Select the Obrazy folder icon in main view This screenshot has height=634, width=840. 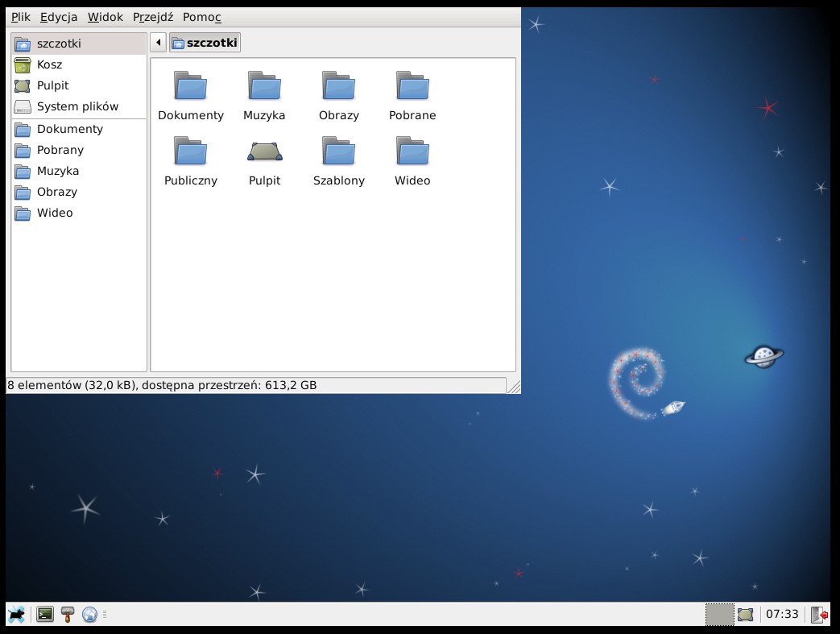[x=338, y=86]
